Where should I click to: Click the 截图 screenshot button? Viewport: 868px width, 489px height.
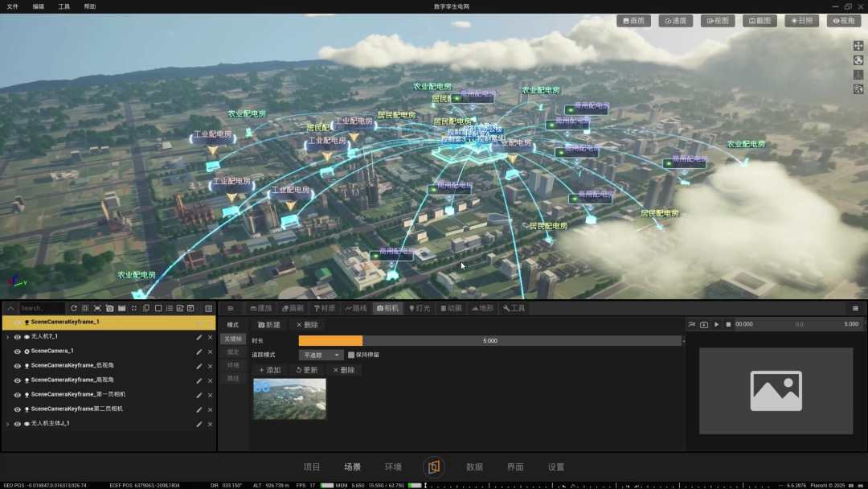click(x=759, y=20)
